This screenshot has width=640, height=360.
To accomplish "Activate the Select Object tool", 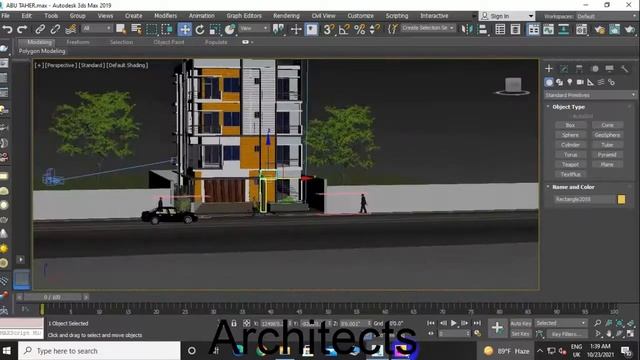I will (121, 29).
